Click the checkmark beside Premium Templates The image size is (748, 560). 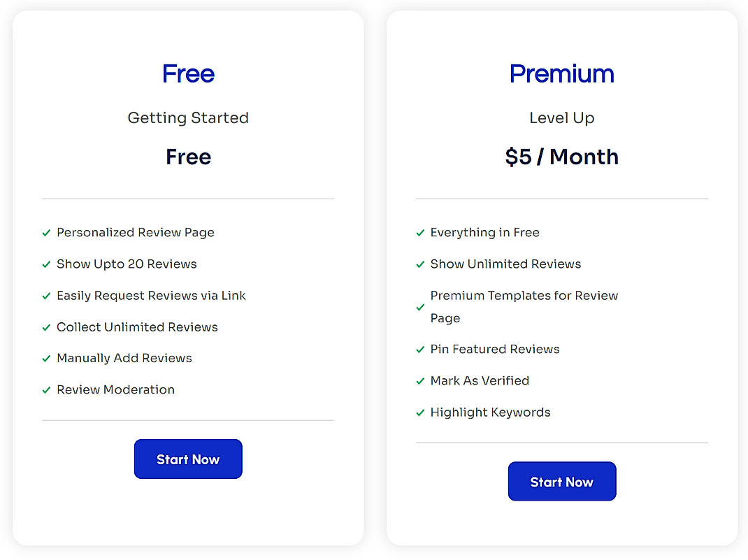[x=420, y=307]
